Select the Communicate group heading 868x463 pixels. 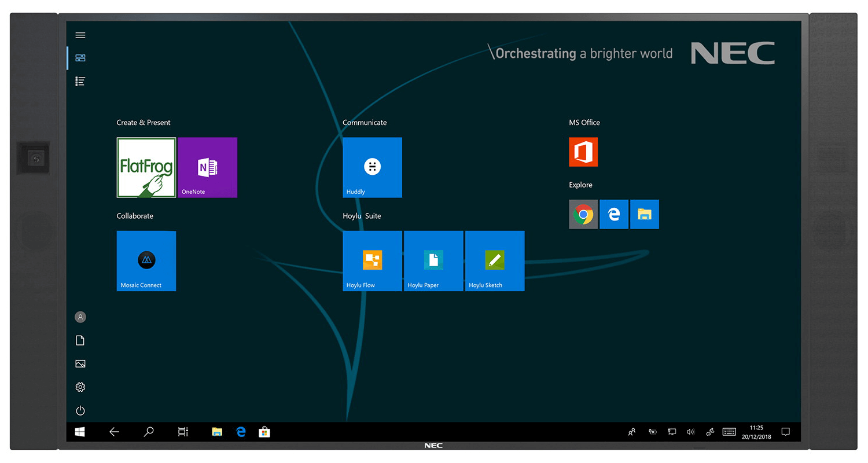click(365, 123)
